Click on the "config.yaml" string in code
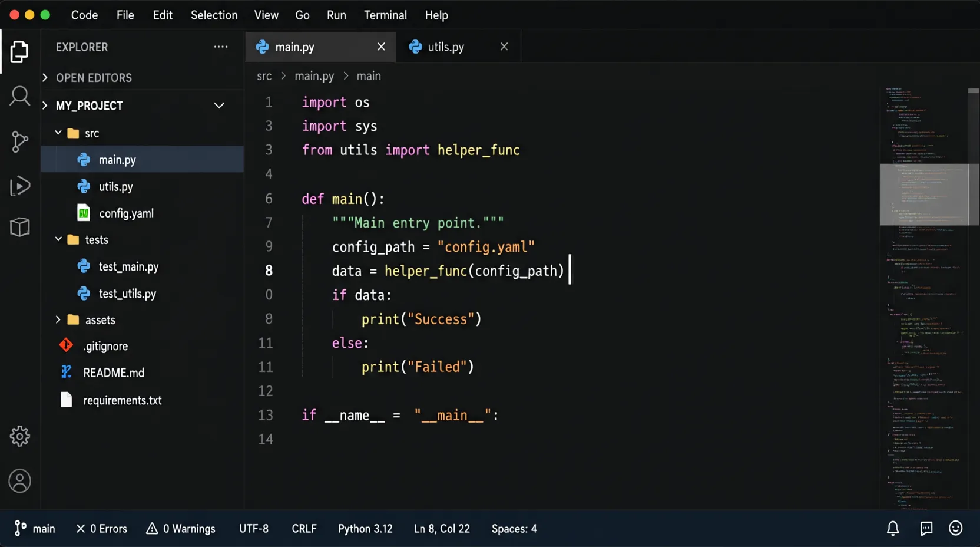The image size is (980, 547). point(486,246)
